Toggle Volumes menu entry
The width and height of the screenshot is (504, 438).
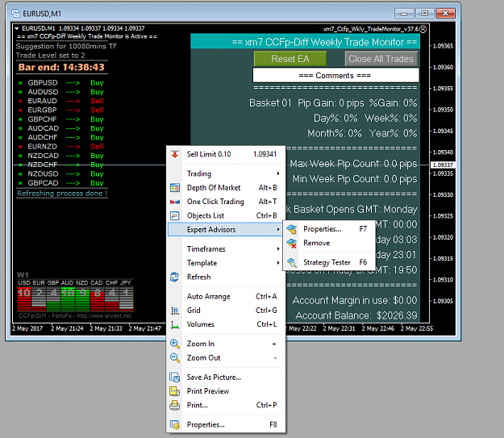click(x=226, y=324)
